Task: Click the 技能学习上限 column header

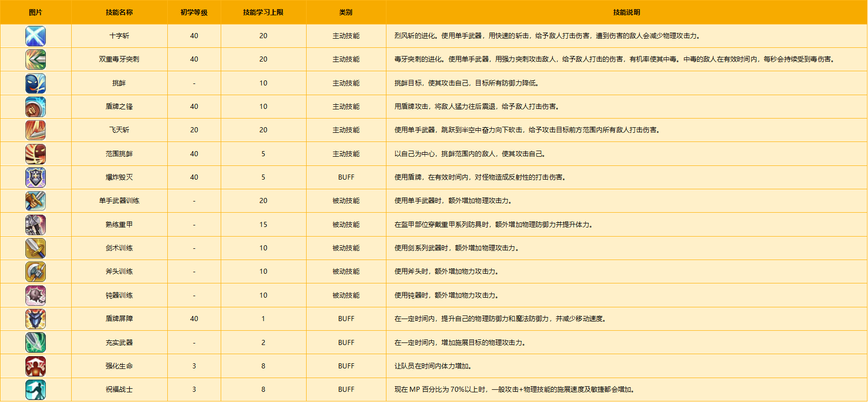Action: click(x=263, y=12)
